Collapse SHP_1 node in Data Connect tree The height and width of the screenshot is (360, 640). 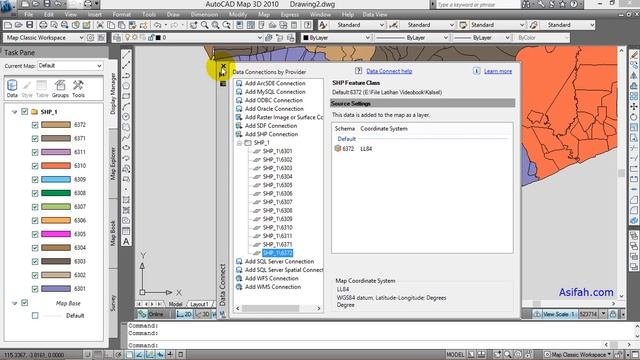point(239,143)
